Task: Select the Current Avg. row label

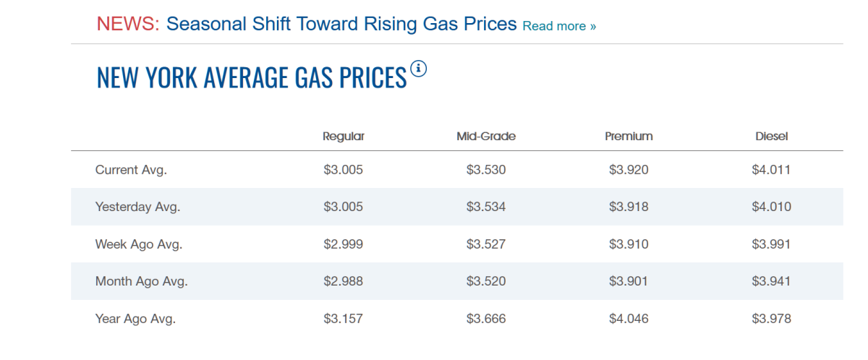Action: (x=131, y=170)
